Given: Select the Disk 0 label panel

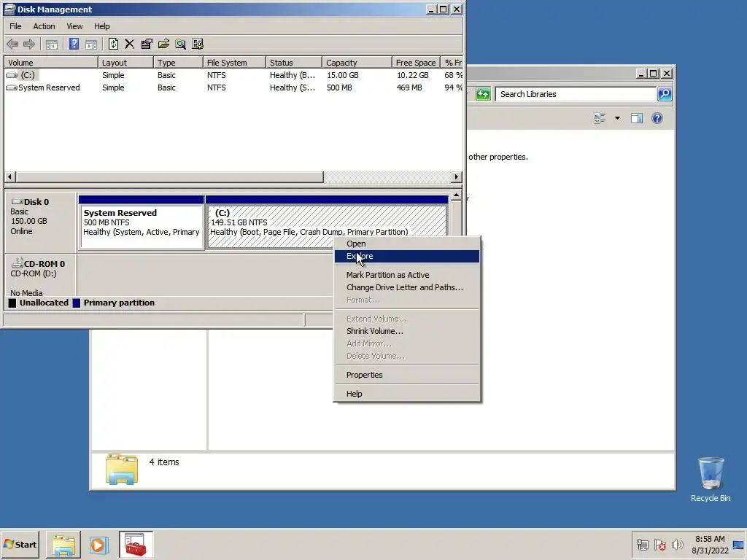Looking at the screenshot, I should click(x=41, y=222).
